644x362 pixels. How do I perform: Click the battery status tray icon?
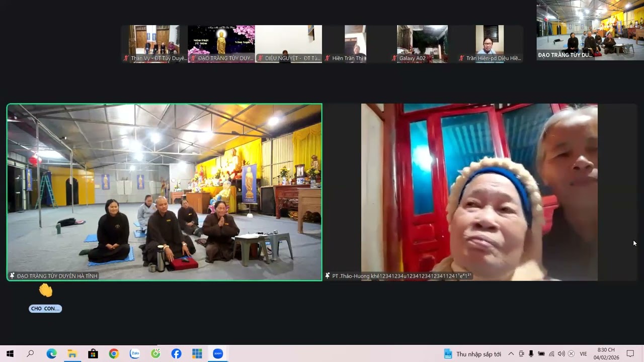click(x=541, y=354)
